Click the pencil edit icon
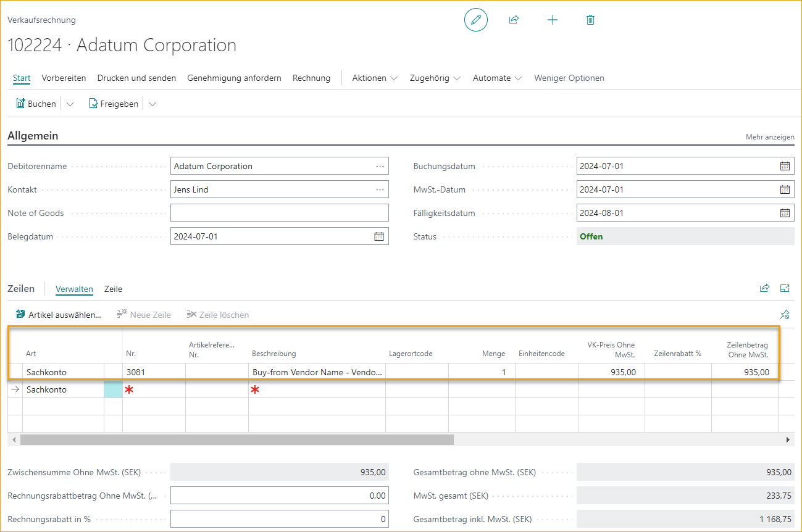 click(x=475, y=20)
